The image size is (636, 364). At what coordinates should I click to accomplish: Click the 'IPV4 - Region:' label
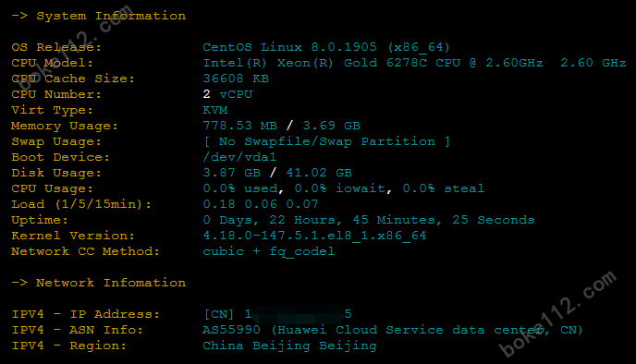click(68, 346)
